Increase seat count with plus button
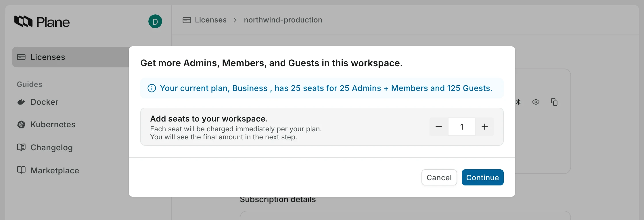644x220 pixels. (x=485, y=127)
